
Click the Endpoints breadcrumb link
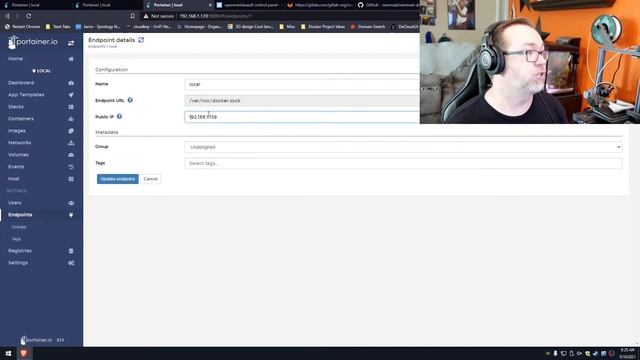click(97, 47)
